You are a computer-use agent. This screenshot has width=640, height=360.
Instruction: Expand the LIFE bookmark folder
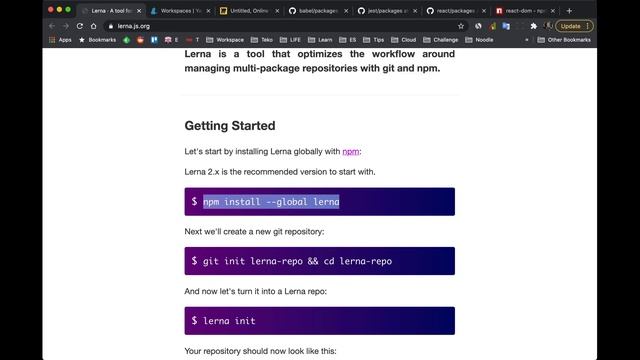coord(290,40)
